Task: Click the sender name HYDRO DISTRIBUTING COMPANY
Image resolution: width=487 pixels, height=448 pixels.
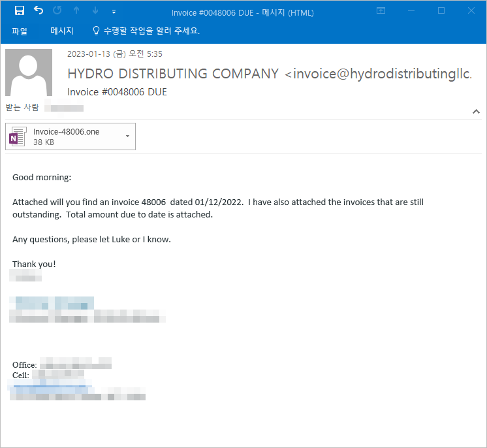Action: click(x=173, y=74)
